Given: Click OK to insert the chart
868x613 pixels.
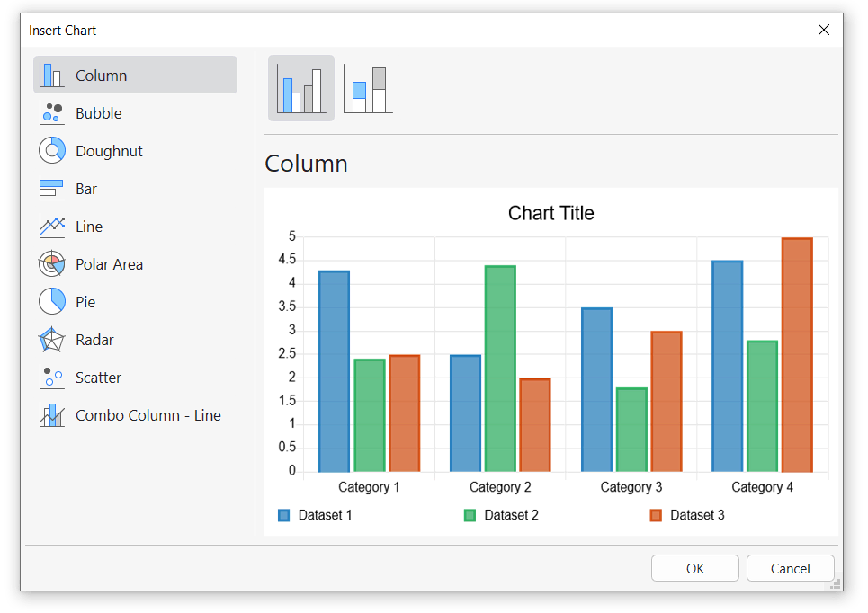Looking at the screenshot, I should [695, 568].
